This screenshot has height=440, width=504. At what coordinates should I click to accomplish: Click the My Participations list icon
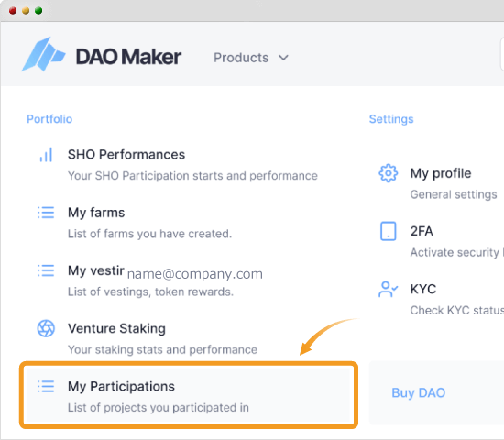tap(46, 386)
